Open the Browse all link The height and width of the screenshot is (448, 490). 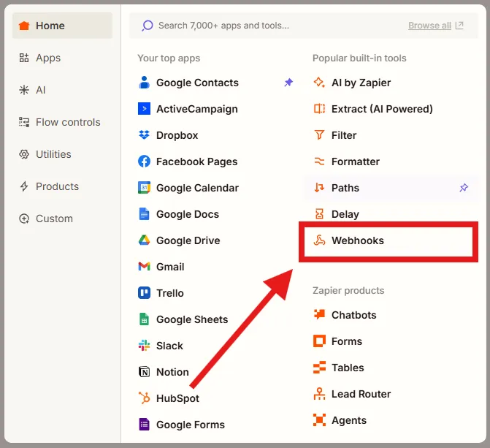(429, 26)
